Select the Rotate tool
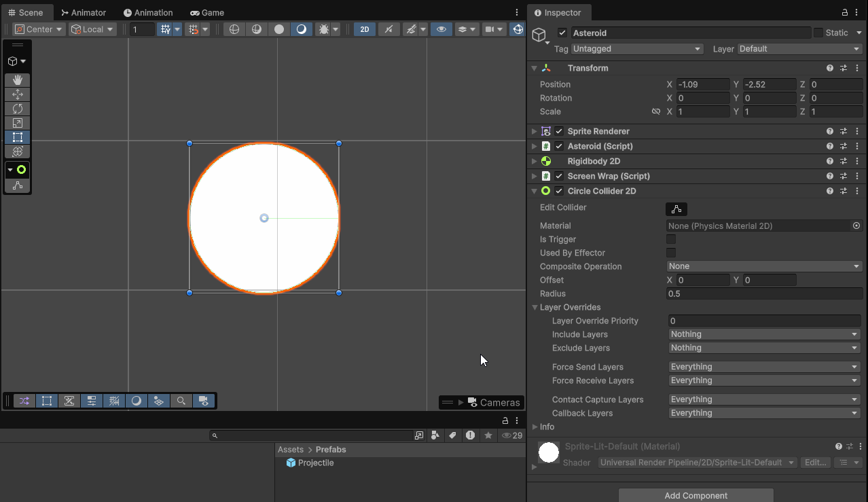This screenshot has width=868, height=502. click(x=18, y=109)
